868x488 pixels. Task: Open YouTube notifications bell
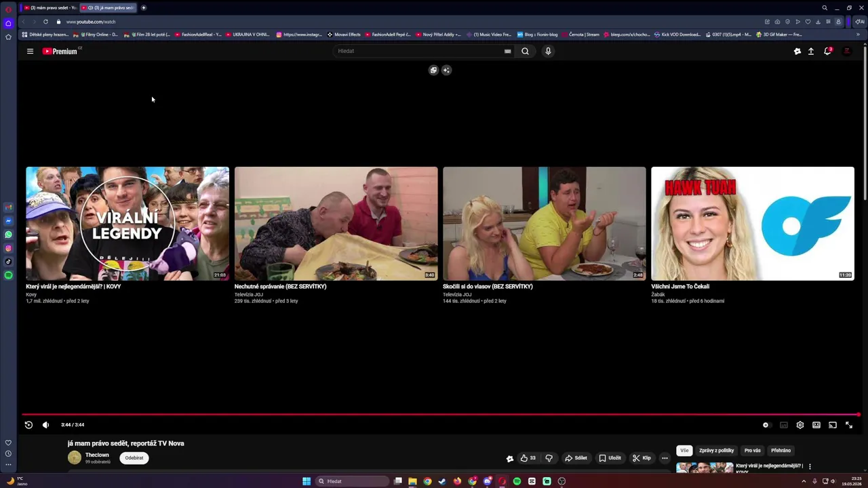(827, 52)
